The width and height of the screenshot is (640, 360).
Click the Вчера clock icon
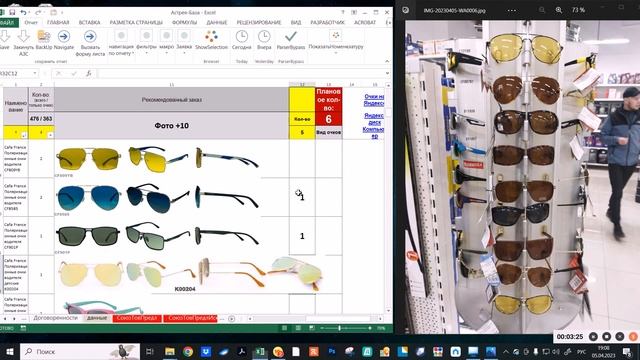pos(264,37)
